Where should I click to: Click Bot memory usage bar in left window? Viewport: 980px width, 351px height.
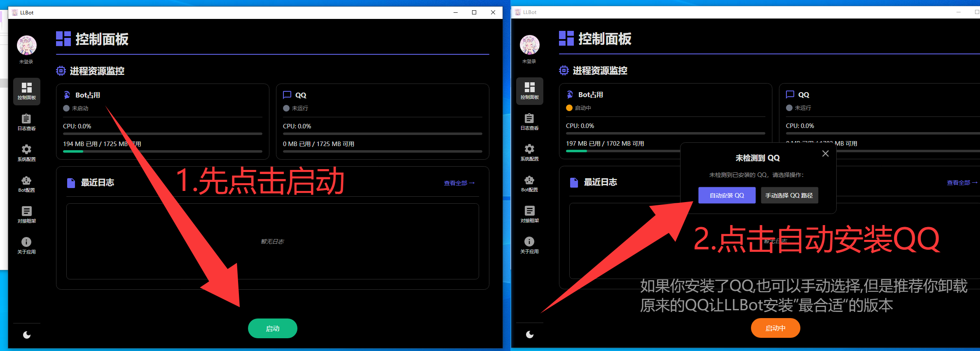click(162, 151)
